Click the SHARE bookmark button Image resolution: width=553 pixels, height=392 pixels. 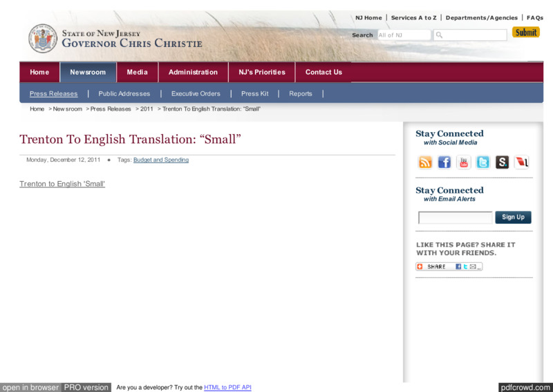pos(449,266)
